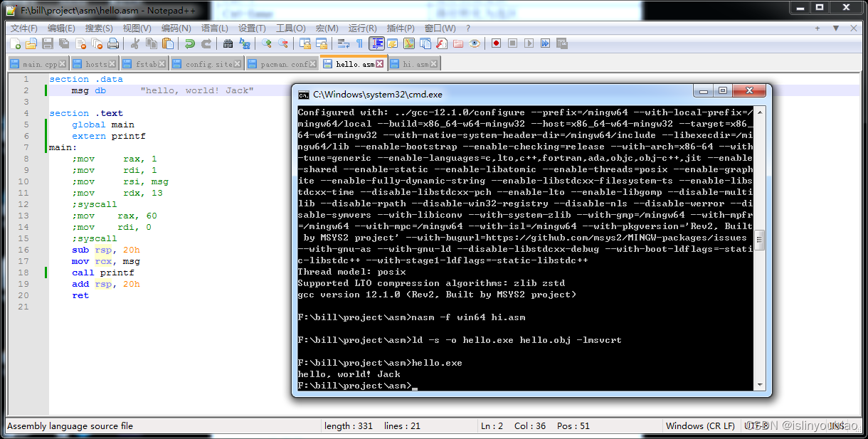Open the Find dialog via toolbar icon
This screenshot has height=439, width=868.
click(227, 43)
